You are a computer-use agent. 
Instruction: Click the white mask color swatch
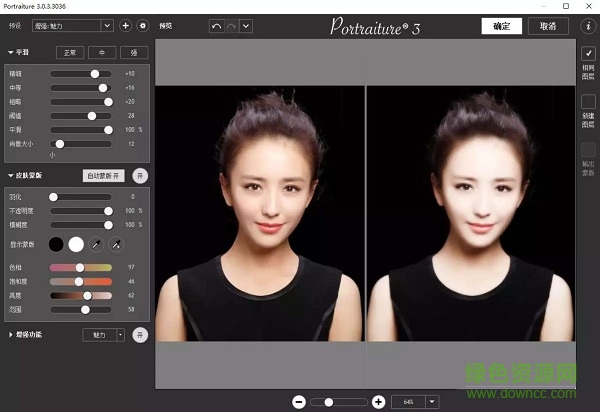click(76, 244)
